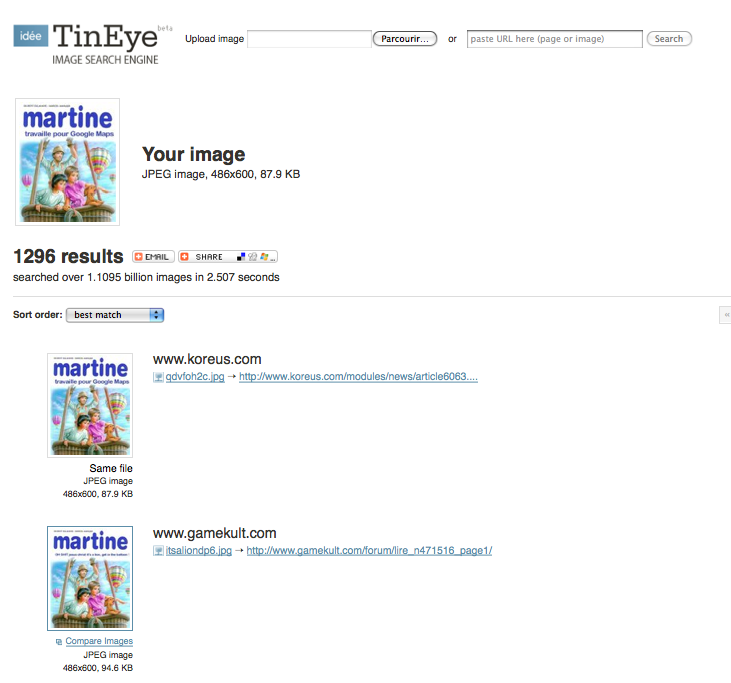The height and width of the screenshot is (683, 731).
Task: Expand the collapsed panel arrow at right edge
Action: [725, 315]
